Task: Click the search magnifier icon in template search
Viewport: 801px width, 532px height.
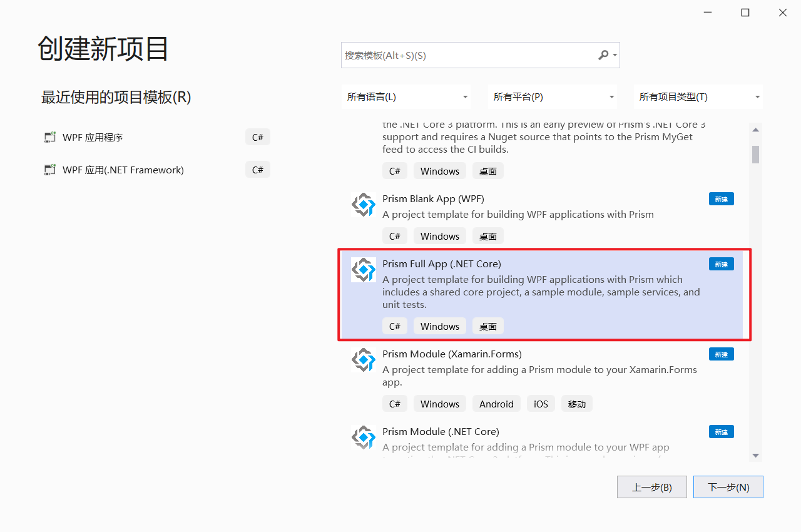Action: pos(603,55)
